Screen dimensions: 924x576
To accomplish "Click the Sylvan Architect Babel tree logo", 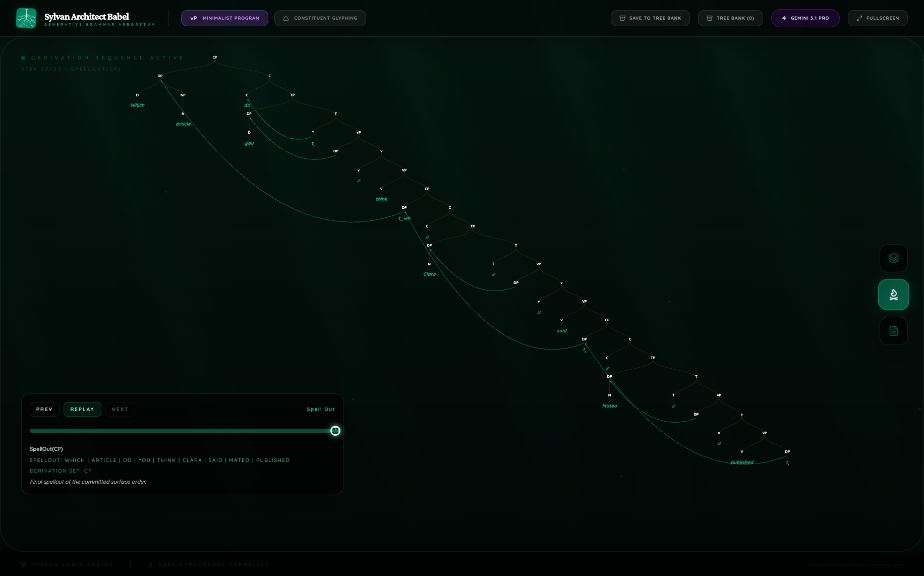I will click(26, 18).
